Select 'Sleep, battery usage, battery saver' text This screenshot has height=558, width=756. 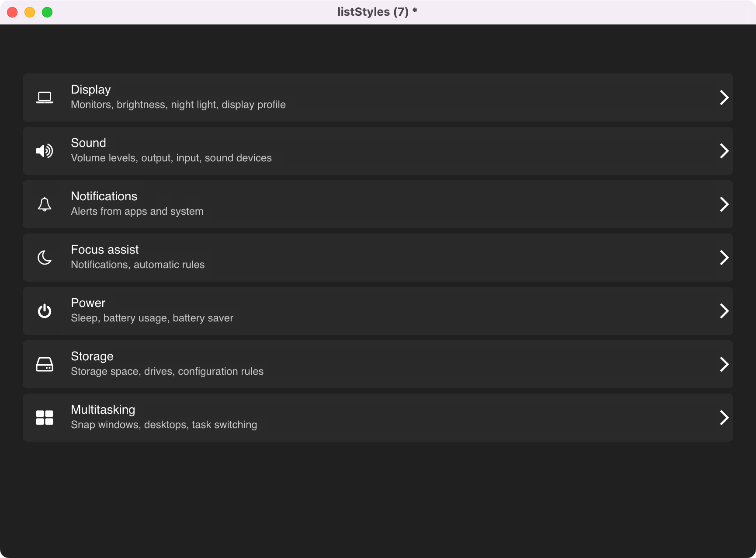point(152,318)
